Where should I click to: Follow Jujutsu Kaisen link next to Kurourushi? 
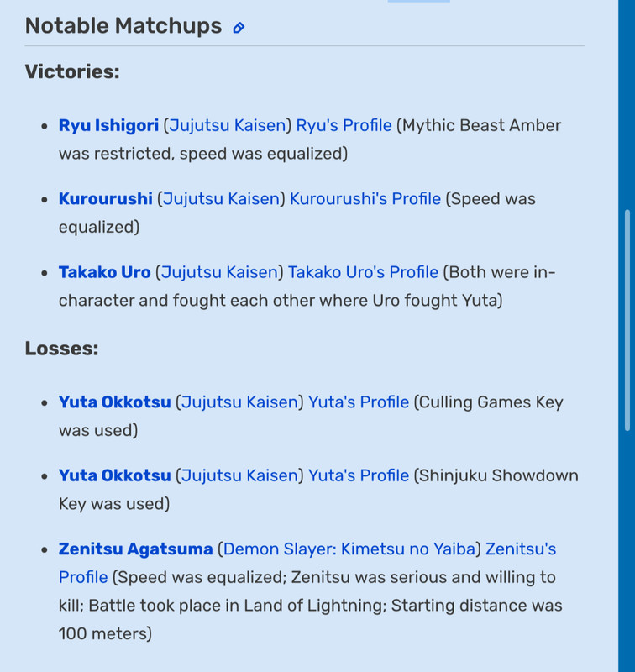click(221, 199)
